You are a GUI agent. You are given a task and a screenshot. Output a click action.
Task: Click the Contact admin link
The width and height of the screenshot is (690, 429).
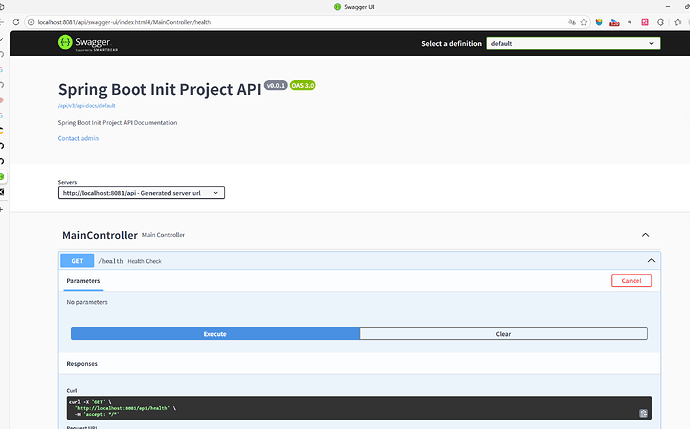tap(78, 138)
